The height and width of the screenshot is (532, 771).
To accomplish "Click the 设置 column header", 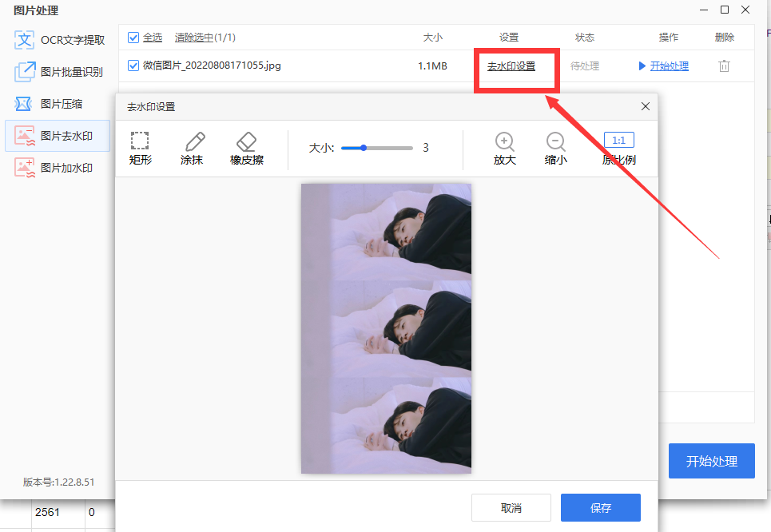I will [509, 38].
